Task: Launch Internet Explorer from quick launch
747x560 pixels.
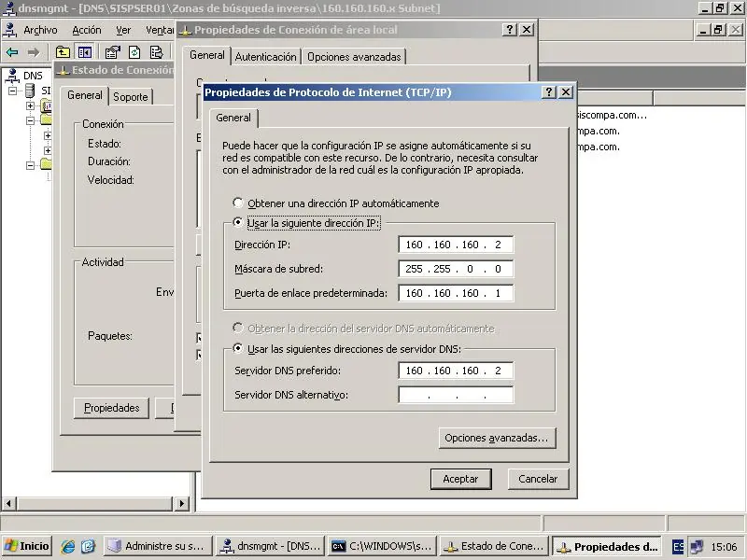Action: [67, 546]
